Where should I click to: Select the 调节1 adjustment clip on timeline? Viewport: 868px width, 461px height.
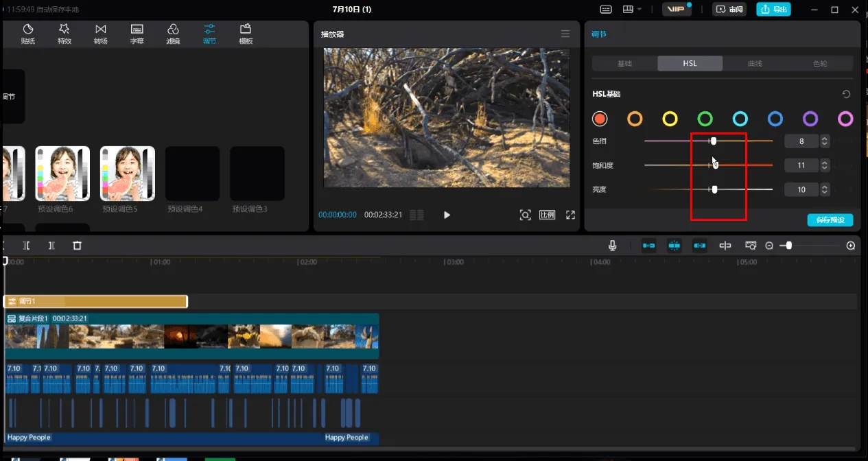point(95,301)
